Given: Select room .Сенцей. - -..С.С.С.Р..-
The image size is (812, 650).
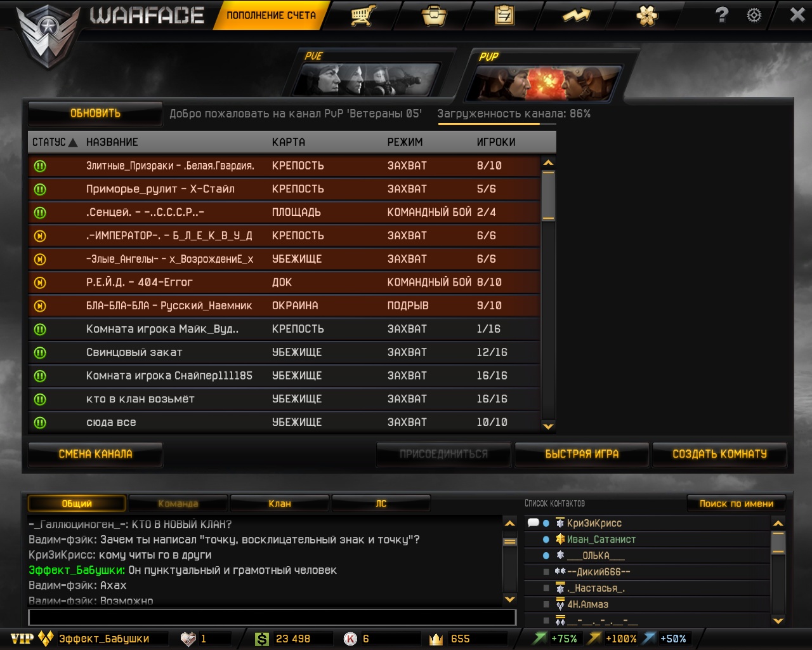Looking at the screenshot, I should point(284,213).
